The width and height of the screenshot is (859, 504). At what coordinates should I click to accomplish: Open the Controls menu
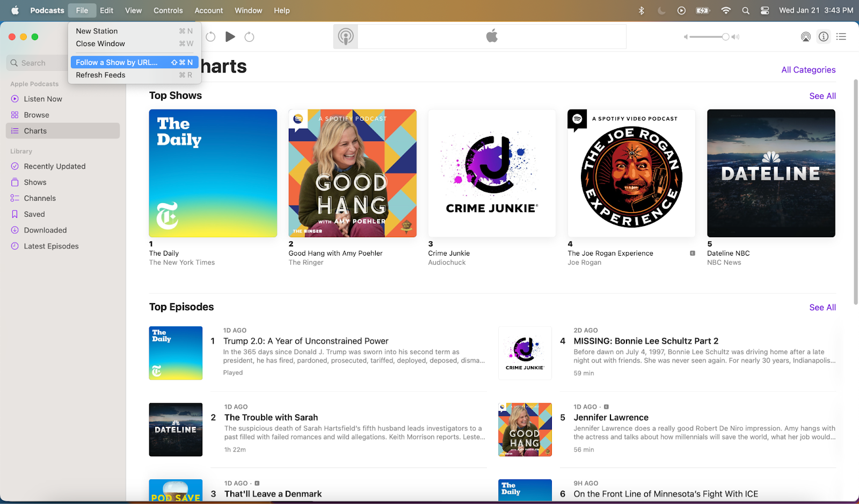click(x=168, y=10)
